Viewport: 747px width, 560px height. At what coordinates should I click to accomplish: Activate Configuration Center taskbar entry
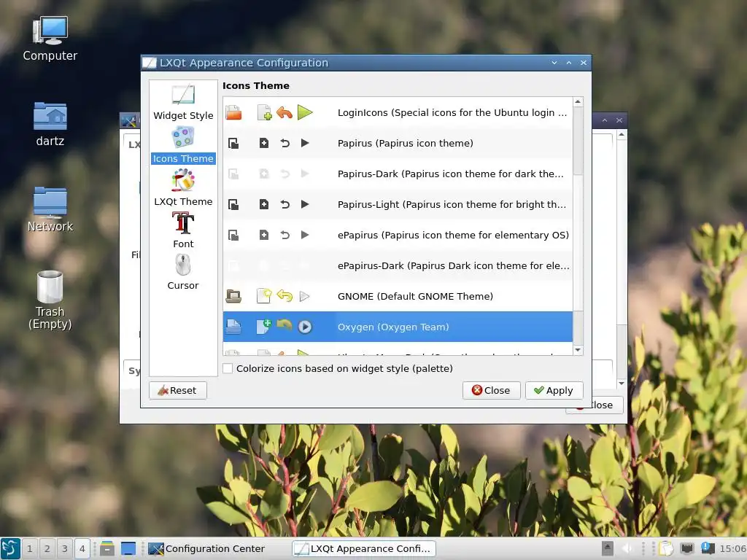[x=217, y=548]
